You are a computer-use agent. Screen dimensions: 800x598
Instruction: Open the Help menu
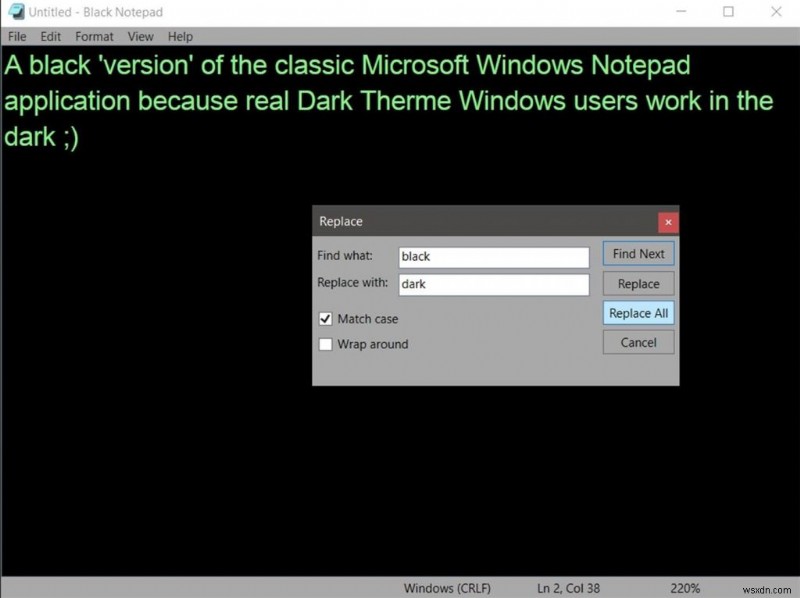click(x=179, y=36)
